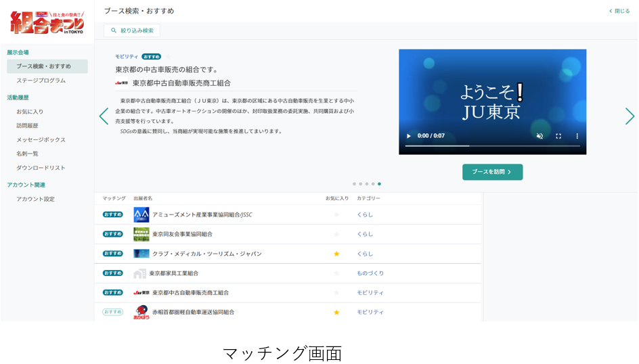This screenshot has width=639, height=364.
Task: Click the ブースを訪問 button
Action: pyautogui.click(x=492, y=173)
